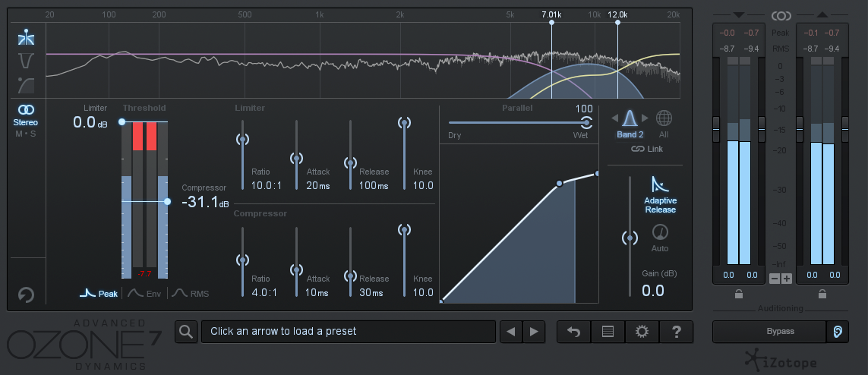Open the preset search magnifier
The height and width of the screenshot is (375, 868).
186,331
